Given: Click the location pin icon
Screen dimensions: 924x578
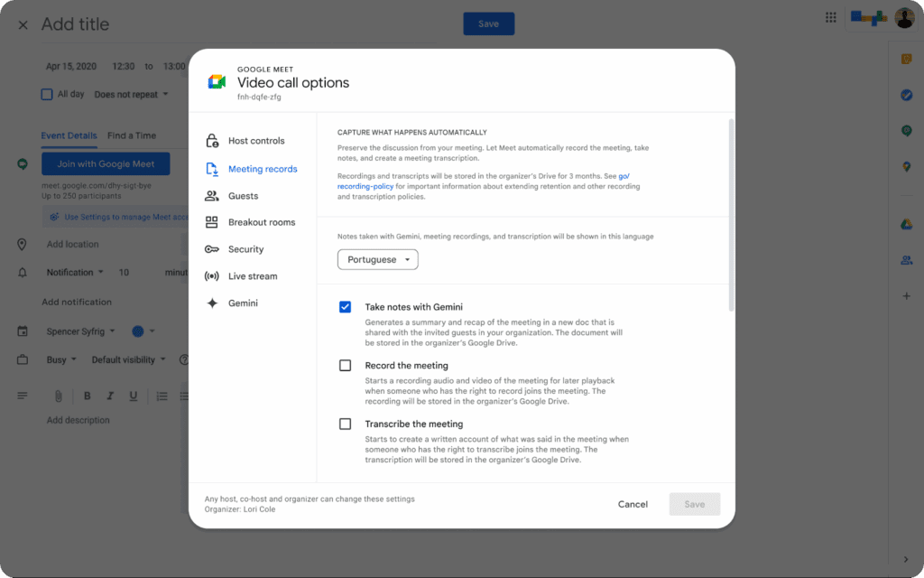Looking at the screenshot, I should click(22, 244).
